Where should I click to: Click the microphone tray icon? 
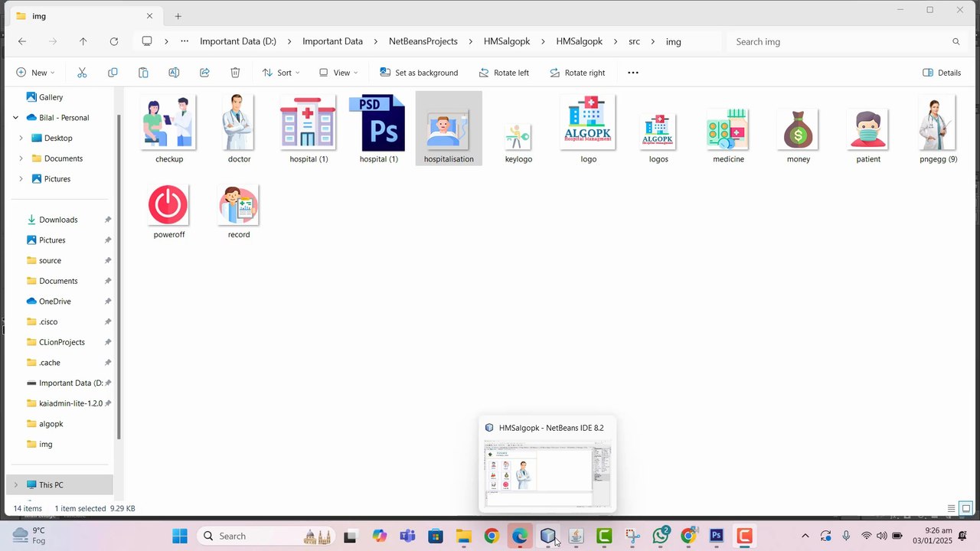846,536
